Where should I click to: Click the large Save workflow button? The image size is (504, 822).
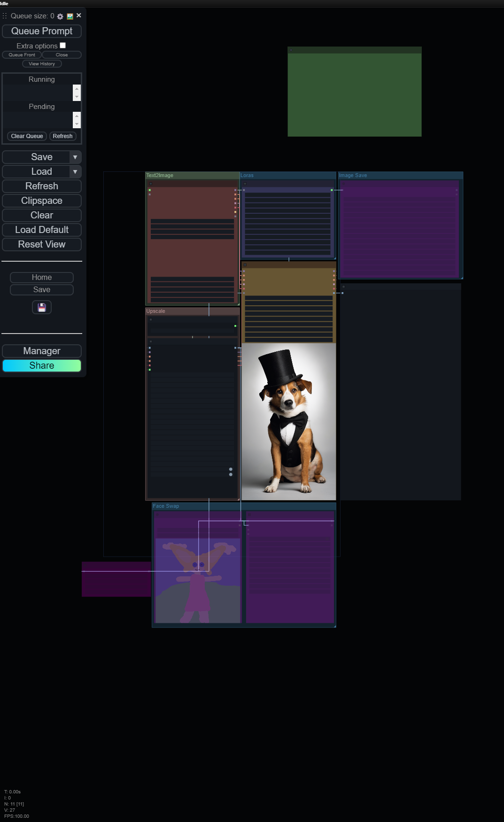(36, 157)
